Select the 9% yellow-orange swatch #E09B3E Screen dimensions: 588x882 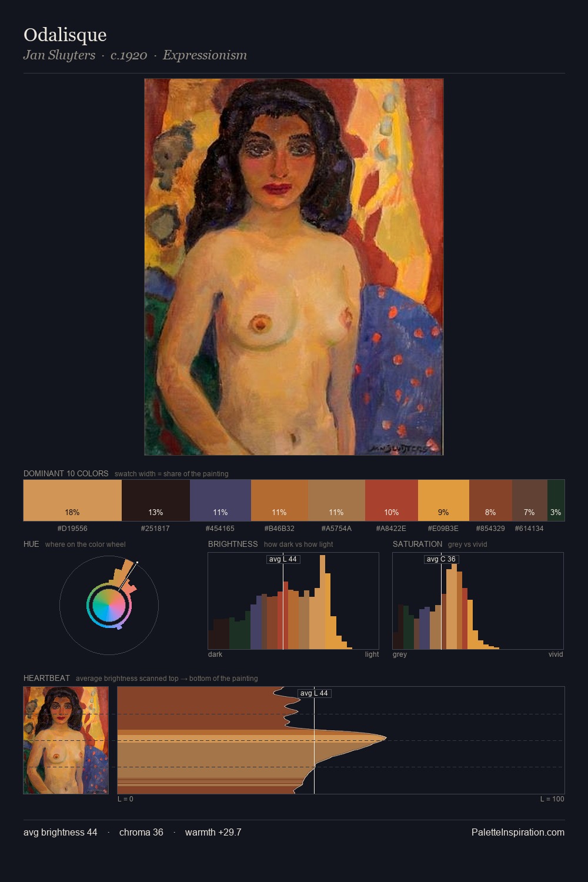tap(443, 500)
